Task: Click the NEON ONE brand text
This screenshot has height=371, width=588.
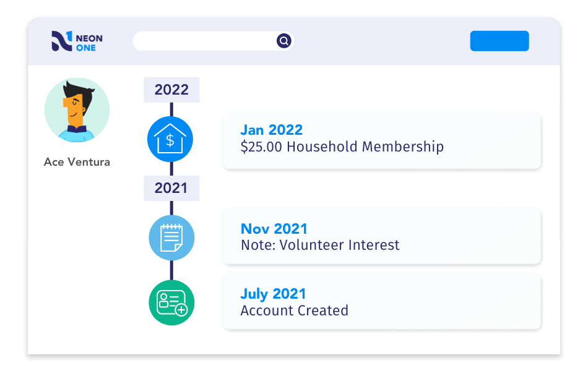Action: 89,43
